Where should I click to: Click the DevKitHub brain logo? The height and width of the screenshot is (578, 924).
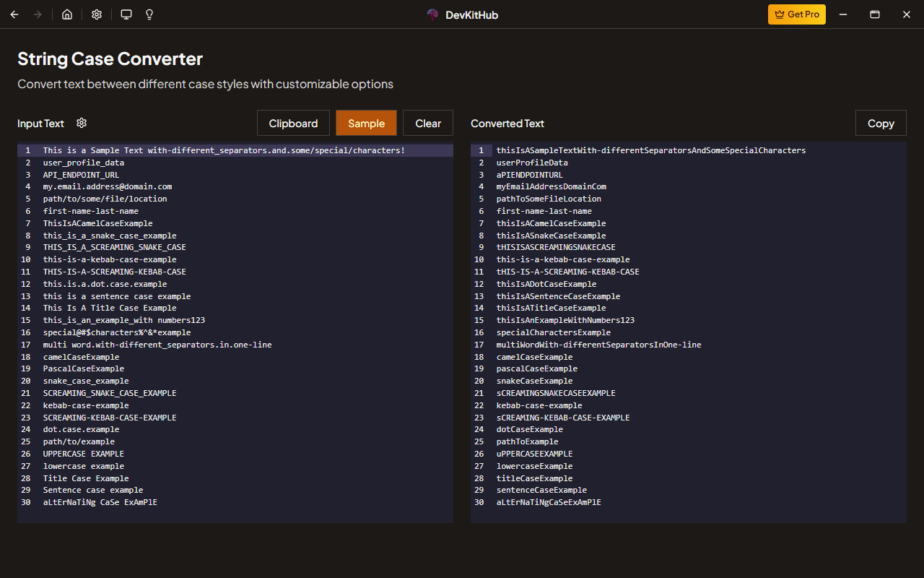point(432,14)
